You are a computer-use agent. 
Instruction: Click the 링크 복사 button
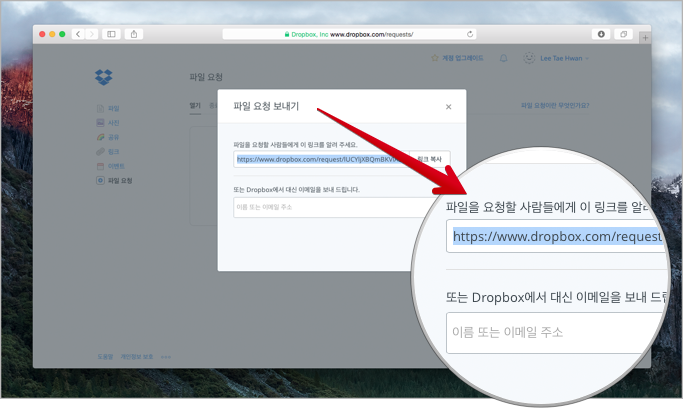coord(429,159)
